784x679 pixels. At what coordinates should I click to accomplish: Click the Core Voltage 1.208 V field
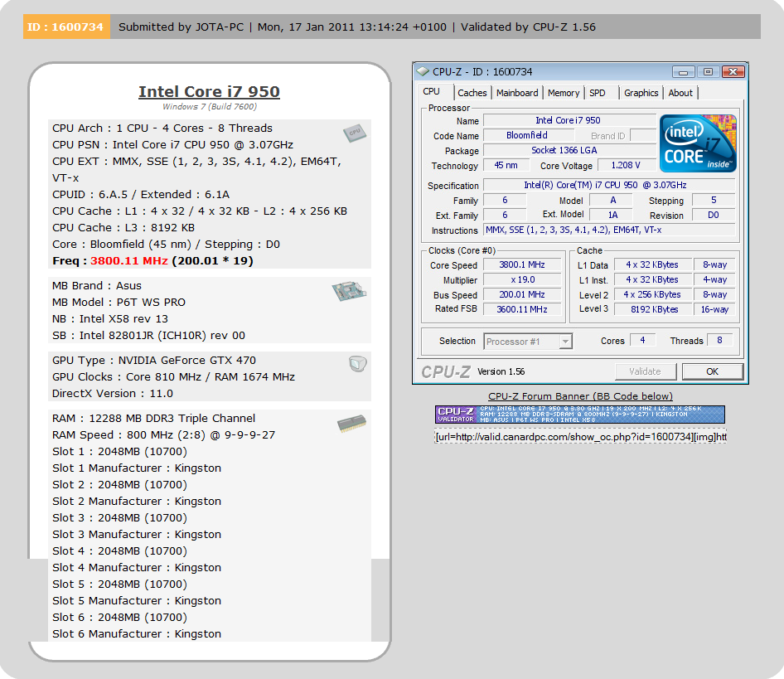pyautogui.click(x=626, y=166)
